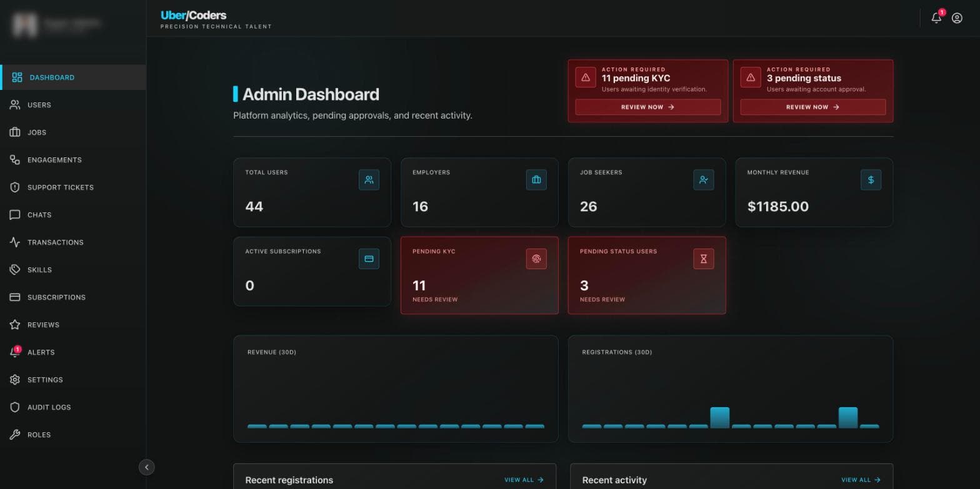Open Chats in the sidebar menu
Viewport: 980px width, 489px height.
click(73, 215)
